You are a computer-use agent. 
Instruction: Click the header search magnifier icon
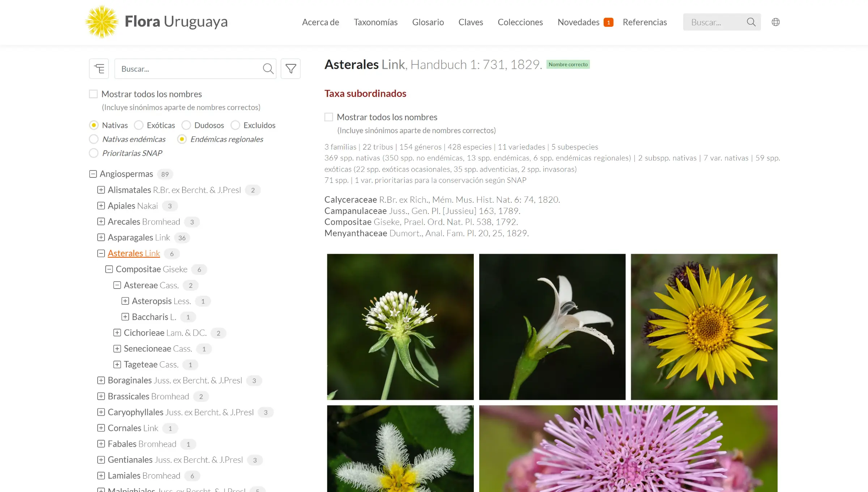coord(751,22)
